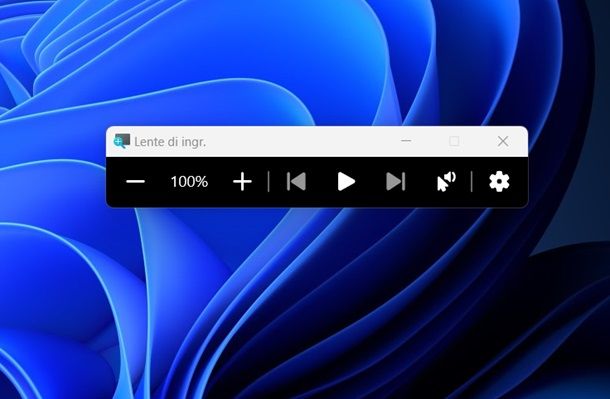Zoom out with the minus button

pos(135,182)
